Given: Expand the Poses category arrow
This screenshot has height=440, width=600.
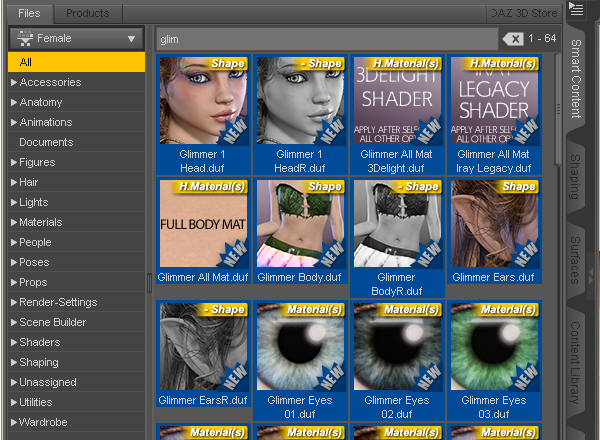Looking at the screenshot, I should [14, 262].
